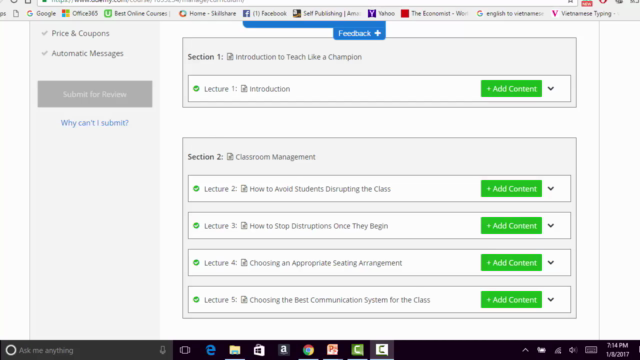Image resolution: width=640 pixels, height=360 pixels.
Task: Select How to Avoid Students Disrupting title
Action: [320, 189]
